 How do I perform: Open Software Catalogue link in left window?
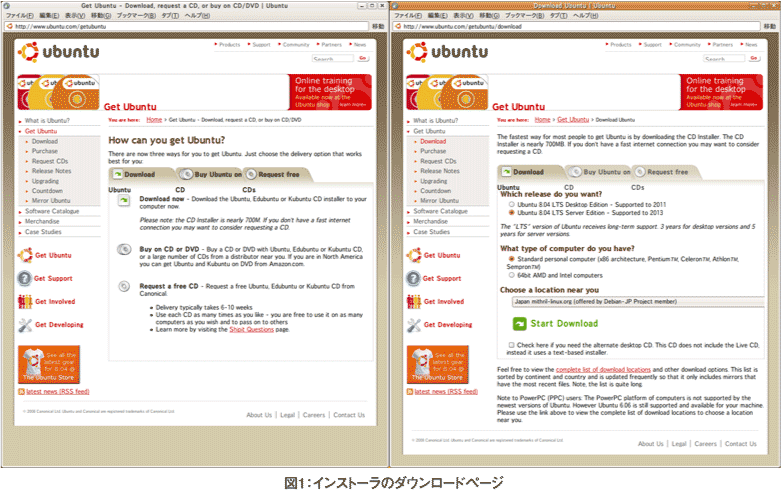click(52, 212)
